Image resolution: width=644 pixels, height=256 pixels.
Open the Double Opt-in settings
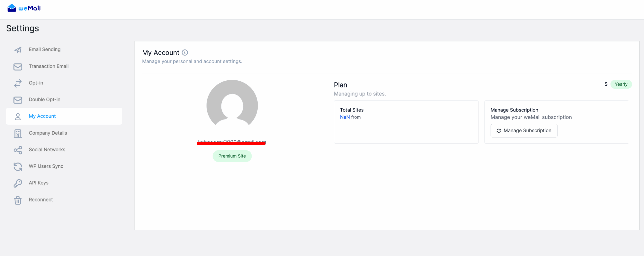click(45, 99)
